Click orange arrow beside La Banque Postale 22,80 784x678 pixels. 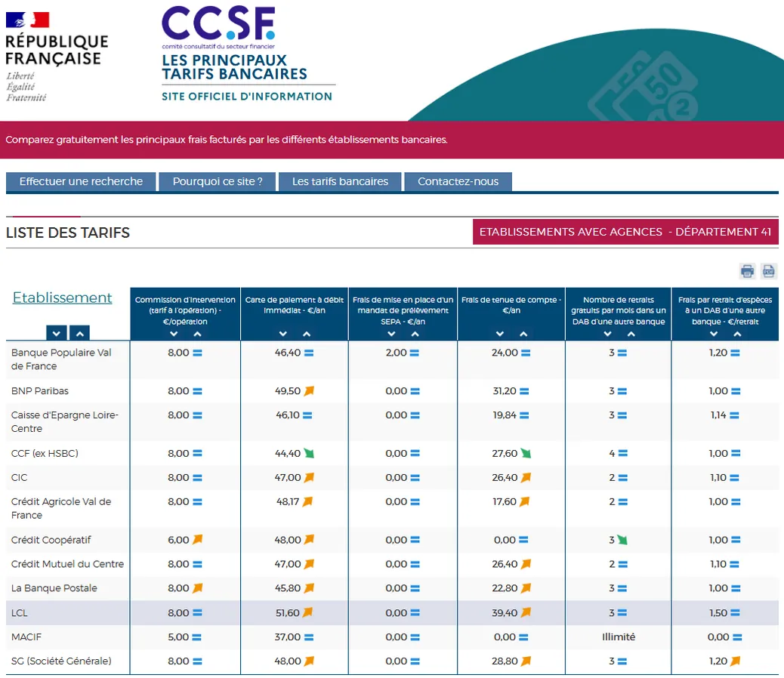click(526, 588)
